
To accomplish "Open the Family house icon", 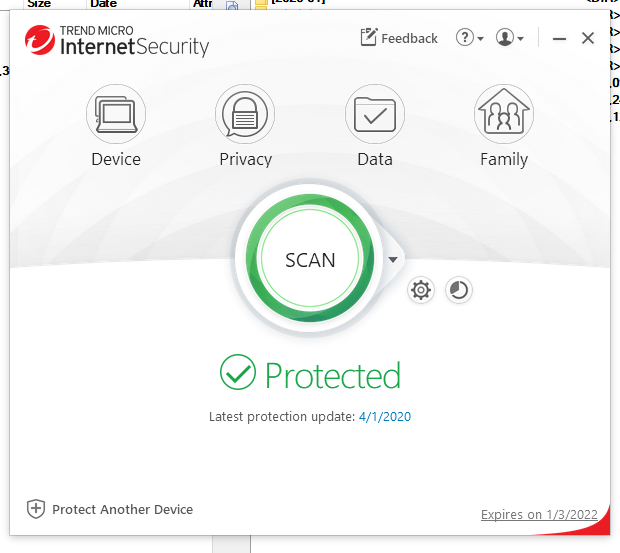I will pyautogui.click(x=503, y=114).
